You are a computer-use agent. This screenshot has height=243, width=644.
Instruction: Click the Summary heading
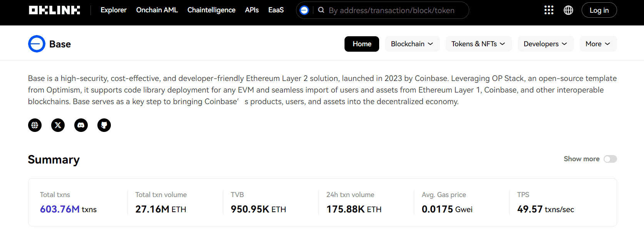54,160
